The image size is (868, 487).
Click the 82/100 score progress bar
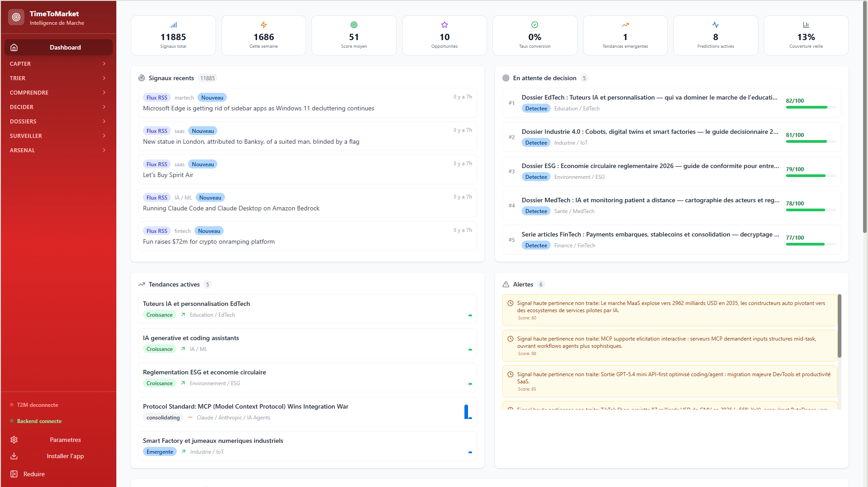811,107
